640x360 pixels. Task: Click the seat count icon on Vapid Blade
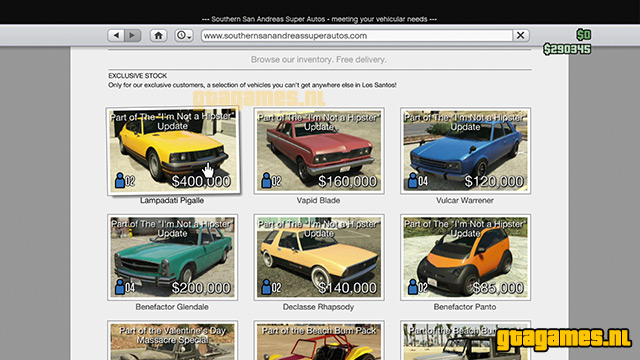(x=271, y=180)
